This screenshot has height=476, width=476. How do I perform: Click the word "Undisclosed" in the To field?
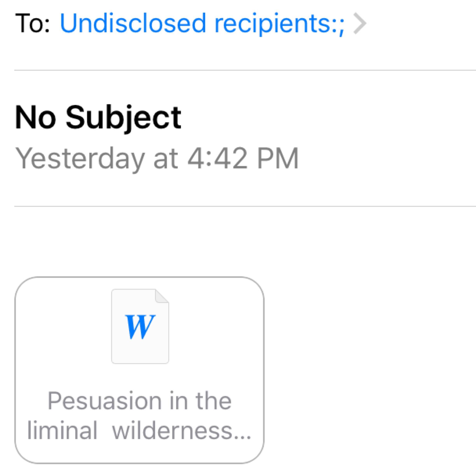tap(133, 23)
